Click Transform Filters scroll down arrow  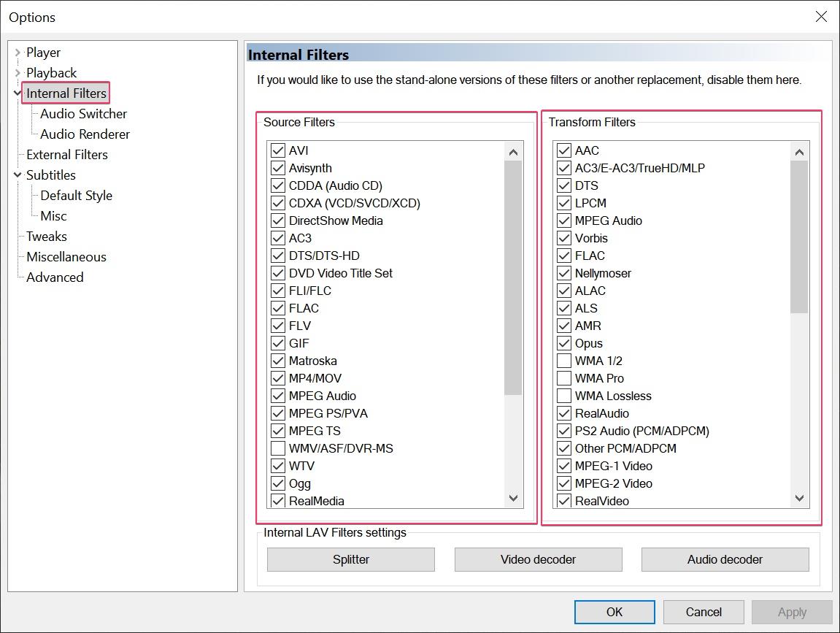coord(799,498)
